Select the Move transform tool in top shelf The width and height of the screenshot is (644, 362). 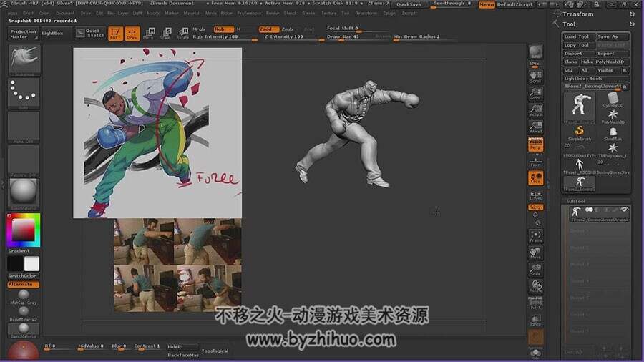(149, 33)
